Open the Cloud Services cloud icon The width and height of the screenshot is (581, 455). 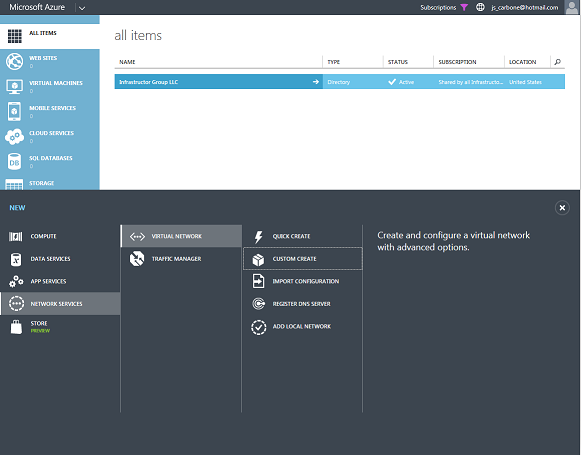point(14,137)
